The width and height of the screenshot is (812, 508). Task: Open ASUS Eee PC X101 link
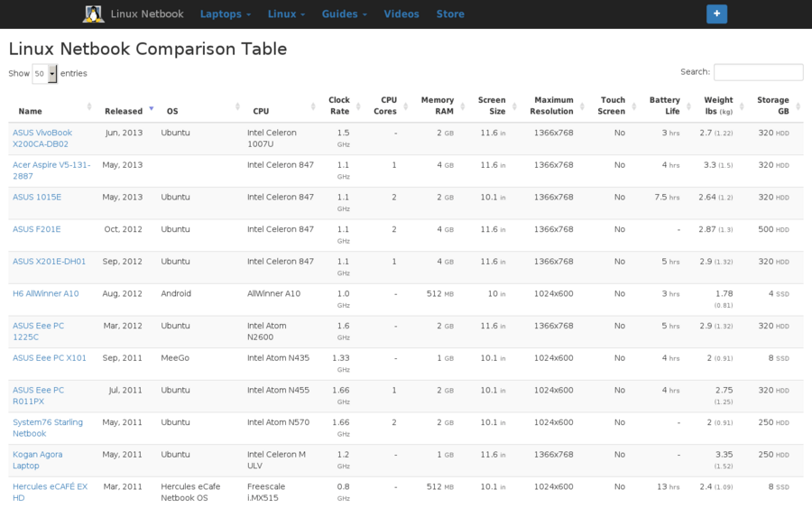50,358
